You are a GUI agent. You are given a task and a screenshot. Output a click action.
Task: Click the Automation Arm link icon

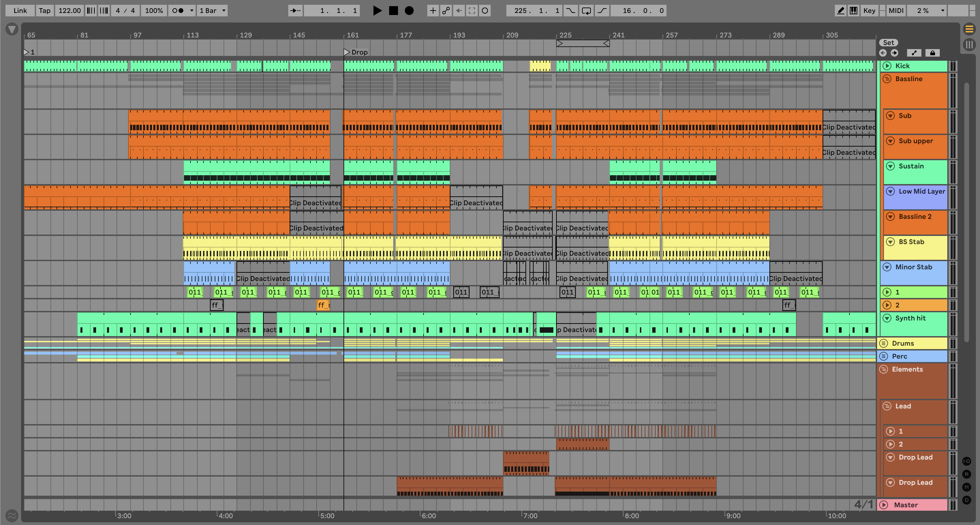(446, 11)
